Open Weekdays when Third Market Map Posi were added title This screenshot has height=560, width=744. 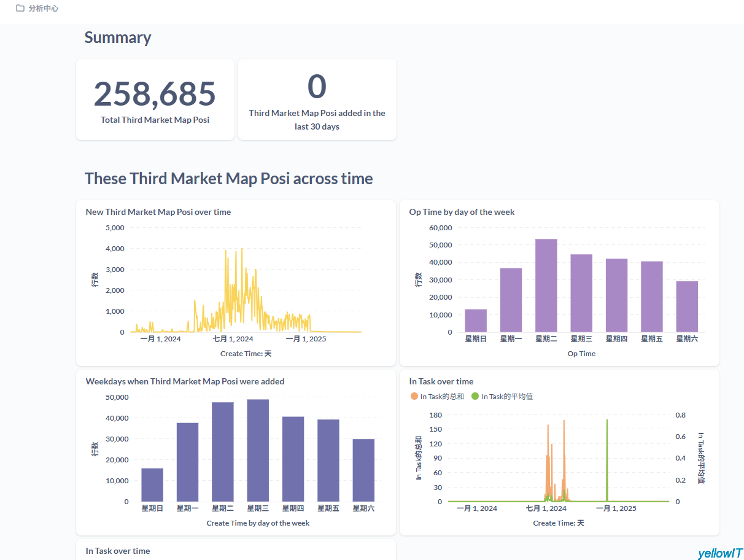[185, 381]
